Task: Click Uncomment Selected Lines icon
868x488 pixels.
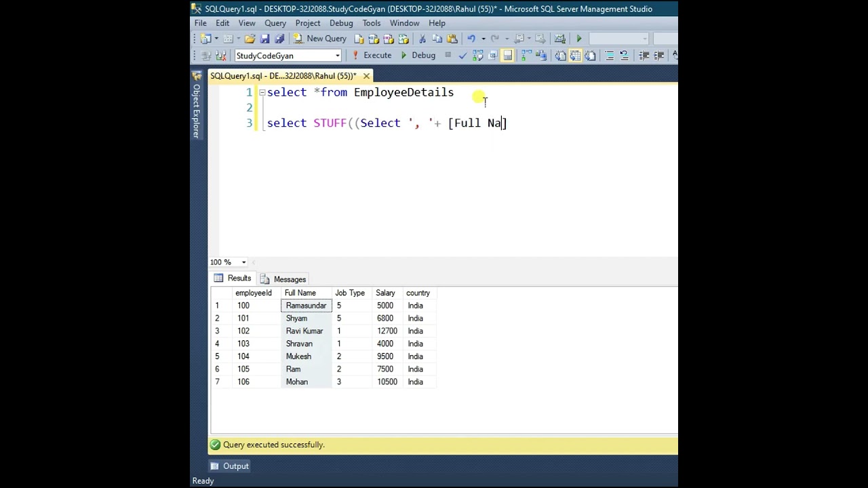Action: pyautogui.click(x=624, y=56)
